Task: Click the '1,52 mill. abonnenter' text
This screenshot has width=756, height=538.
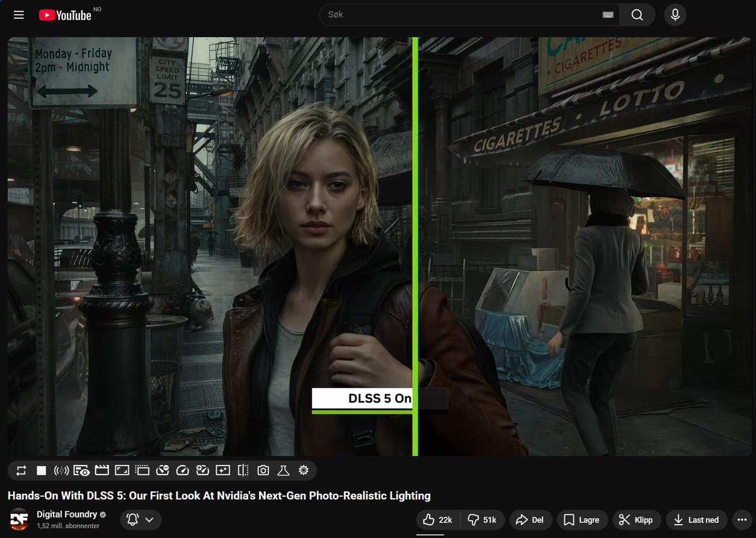Action: [68, 526]
